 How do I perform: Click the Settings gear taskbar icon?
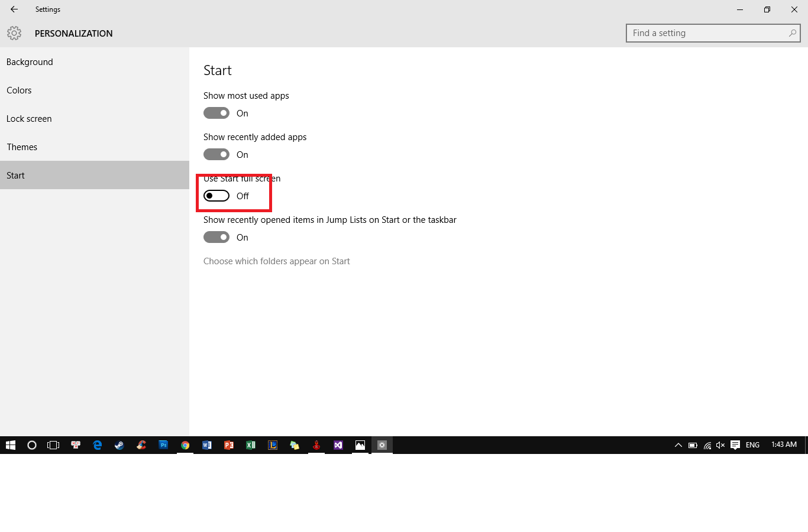click(382, 445)
